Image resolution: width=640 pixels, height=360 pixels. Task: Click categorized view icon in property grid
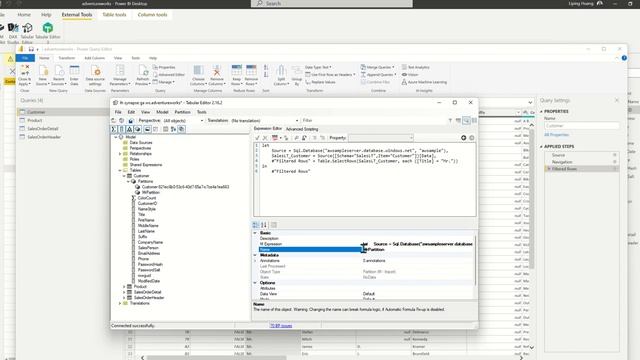pos(256,225)
